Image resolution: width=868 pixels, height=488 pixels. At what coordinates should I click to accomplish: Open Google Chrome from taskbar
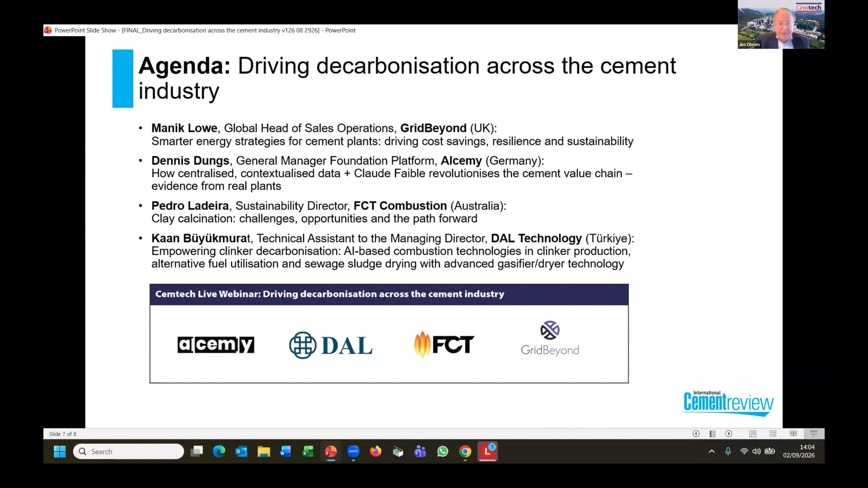point(465,451)
